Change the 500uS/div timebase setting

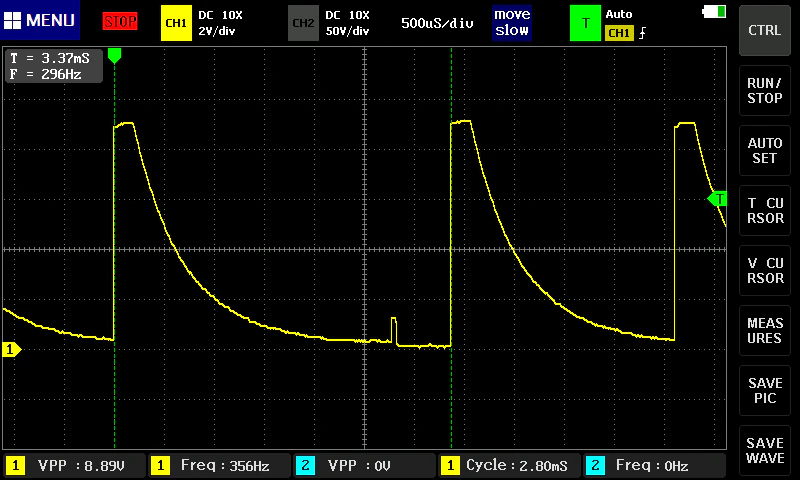437,23
